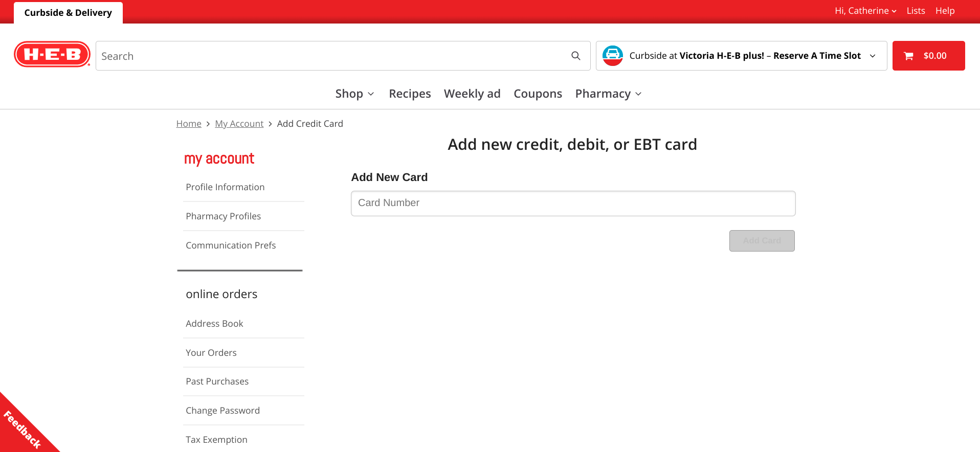The image size is (980, 452).
Task: Click the Add Card button
Action: coord(762,241)
